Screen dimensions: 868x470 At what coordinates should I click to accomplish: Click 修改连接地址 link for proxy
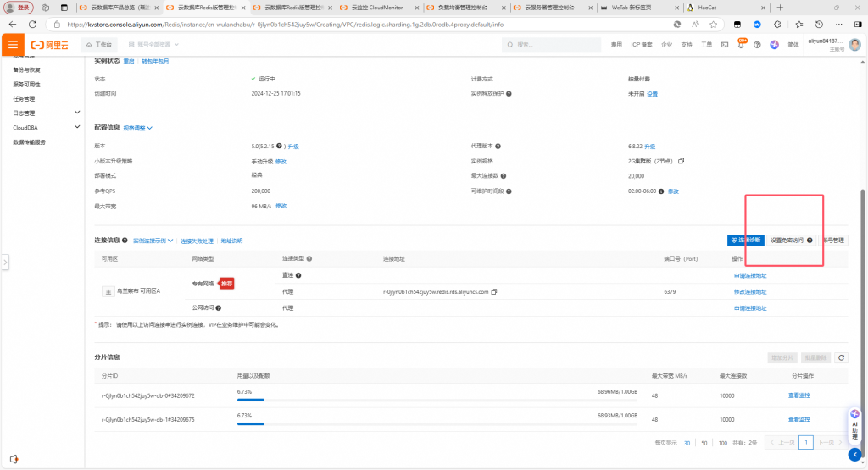(749, 291)
